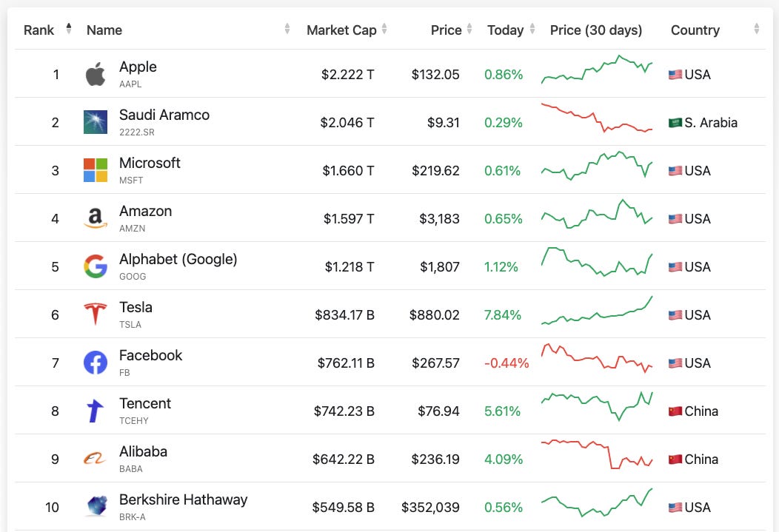The image size is (779, 532).
Task: Click the USA flag in Amazon's row
Action: tap(675, 219)
